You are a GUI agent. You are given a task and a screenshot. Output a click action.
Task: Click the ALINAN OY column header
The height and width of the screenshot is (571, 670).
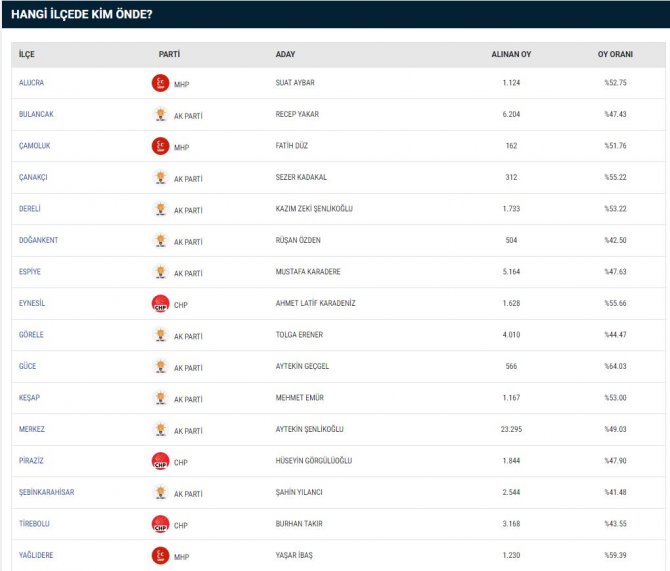[x=510, y=54]
